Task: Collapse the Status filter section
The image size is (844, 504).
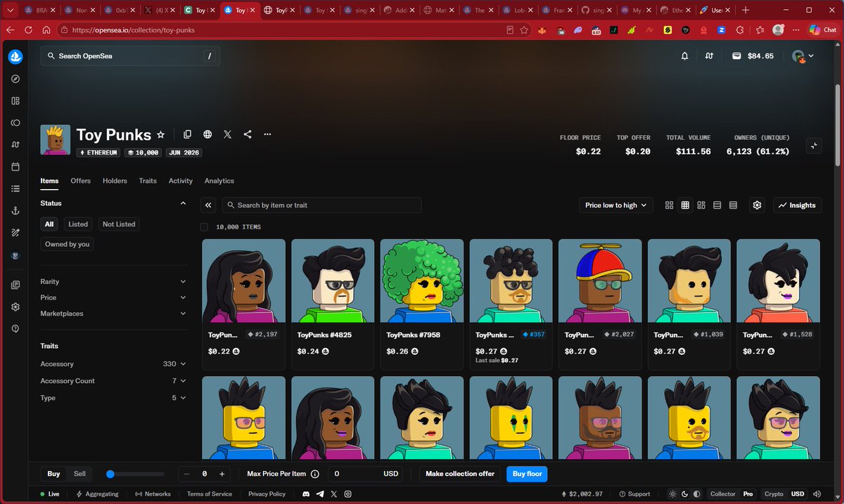Action: [x=184, y=203]
